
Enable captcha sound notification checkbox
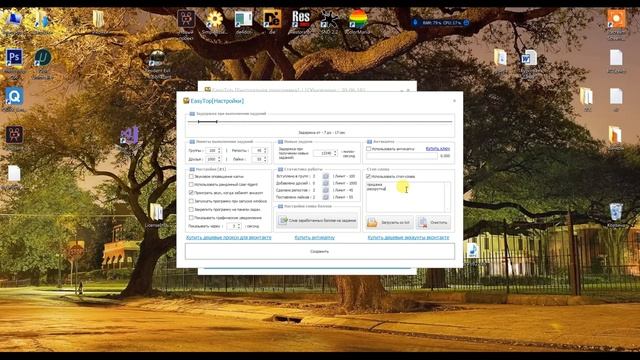tap(191, 176)
